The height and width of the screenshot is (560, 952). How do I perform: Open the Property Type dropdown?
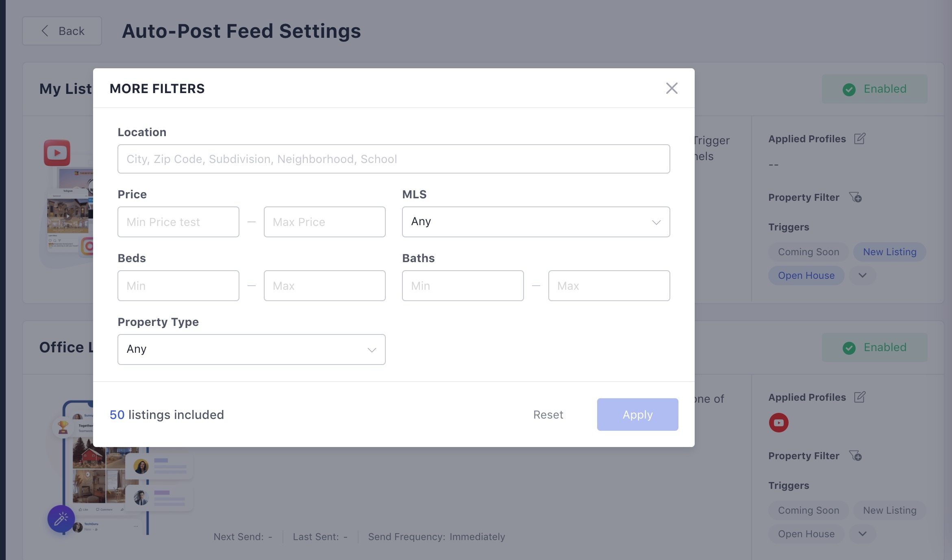(x=251, y=349)
